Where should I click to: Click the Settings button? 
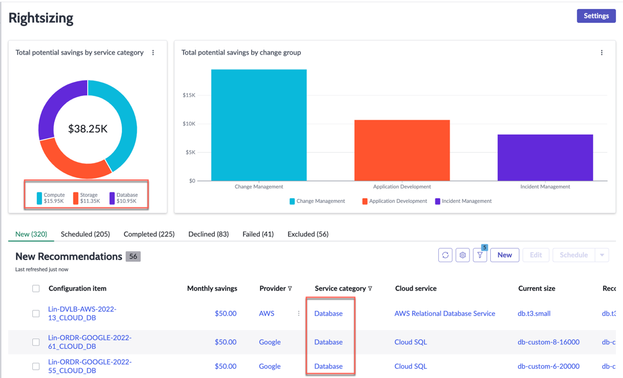coord(596,16)
